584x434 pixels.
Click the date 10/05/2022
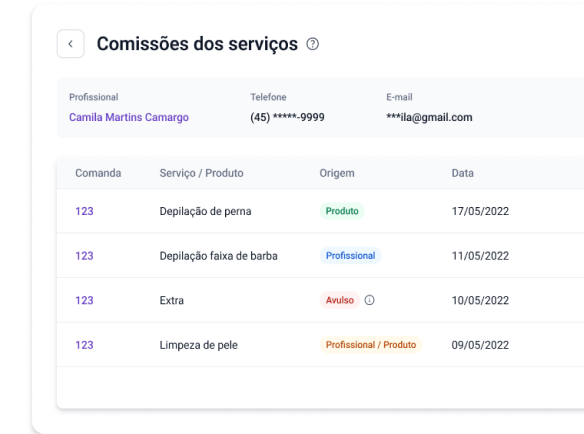point(480,300)
